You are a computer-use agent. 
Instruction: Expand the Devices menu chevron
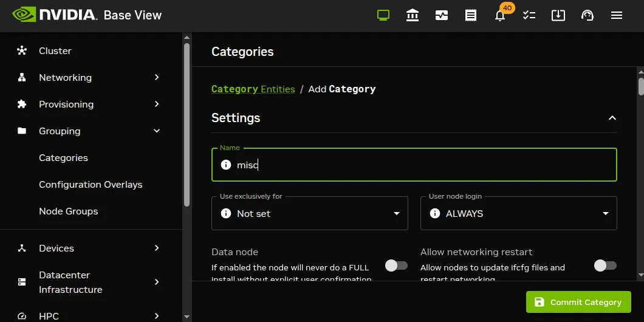coord(157,248)
